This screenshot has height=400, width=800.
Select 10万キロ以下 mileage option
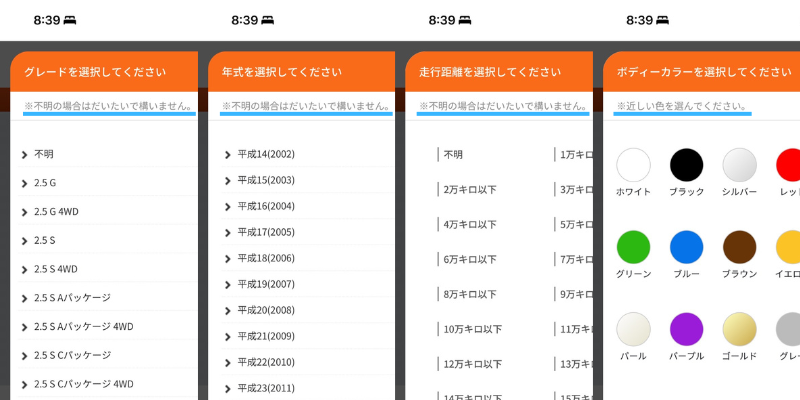click(473, 329)
